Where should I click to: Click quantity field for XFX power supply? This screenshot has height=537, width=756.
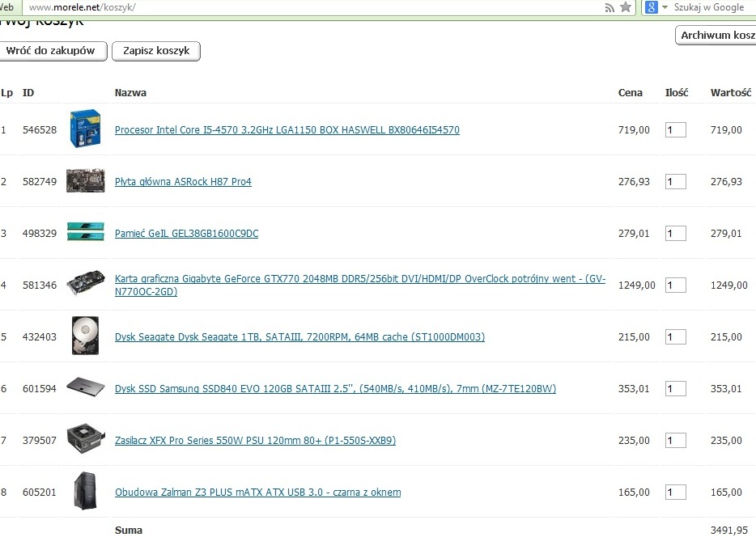click(676, 440)
